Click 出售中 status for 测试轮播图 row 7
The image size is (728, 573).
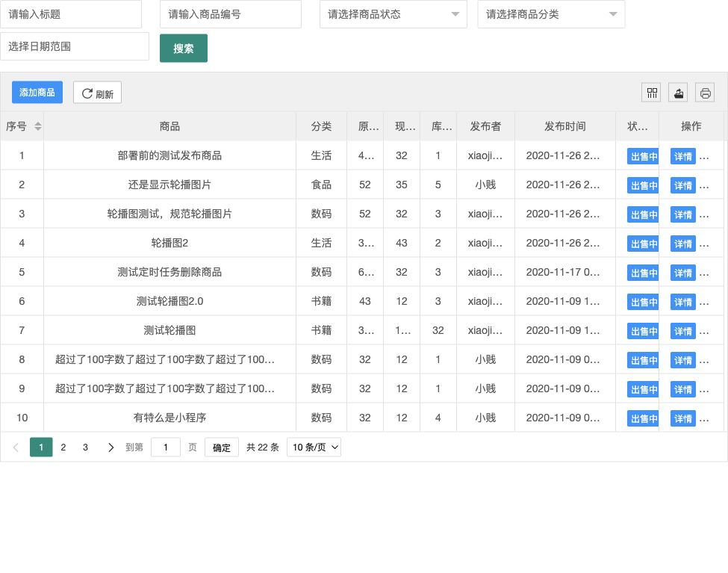[643, 332]
